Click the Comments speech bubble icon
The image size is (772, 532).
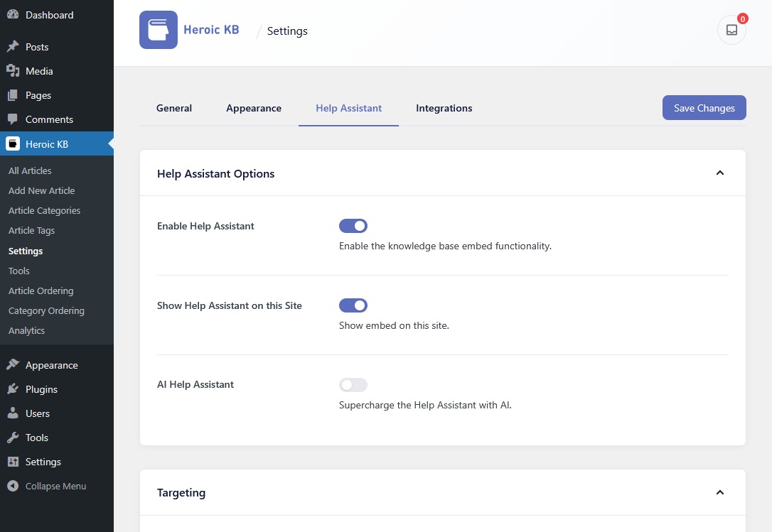point(13,119)
